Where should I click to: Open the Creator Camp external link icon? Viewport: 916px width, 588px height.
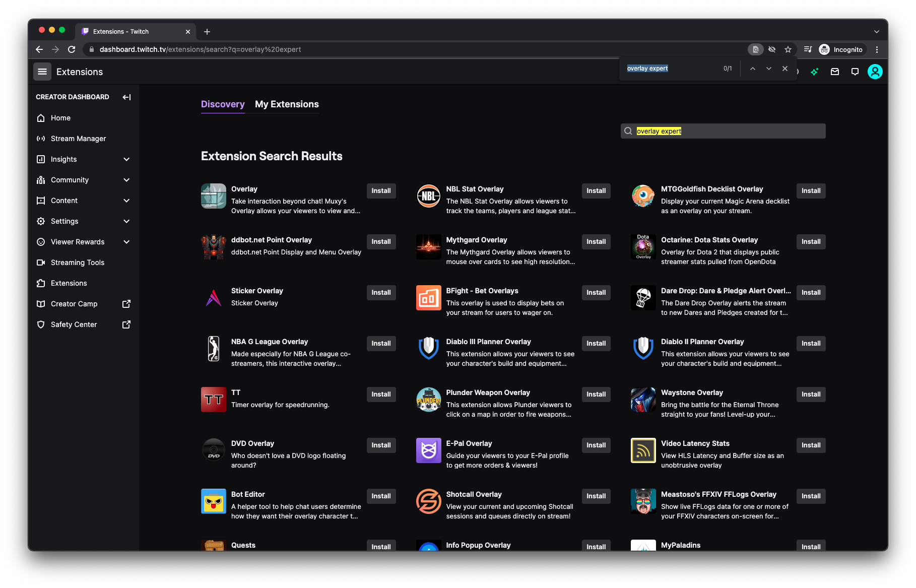pos(126,304)
